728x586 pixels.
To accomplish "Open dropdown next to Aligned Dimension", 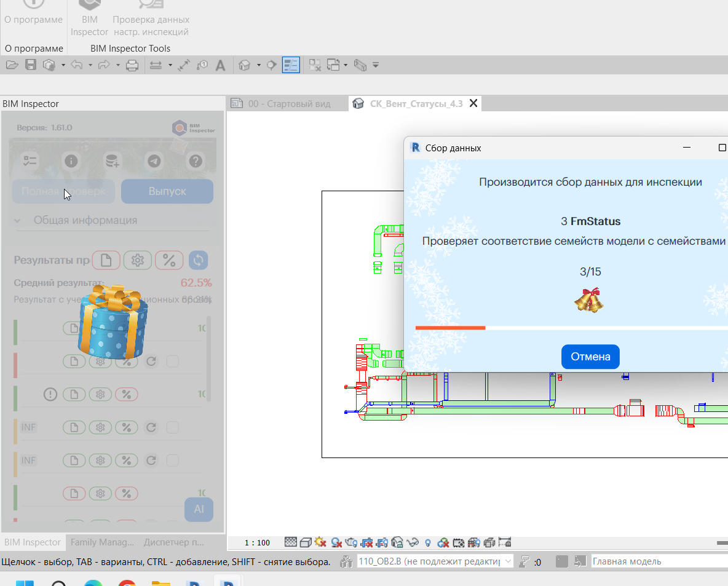I will click(x=170, y=65).
